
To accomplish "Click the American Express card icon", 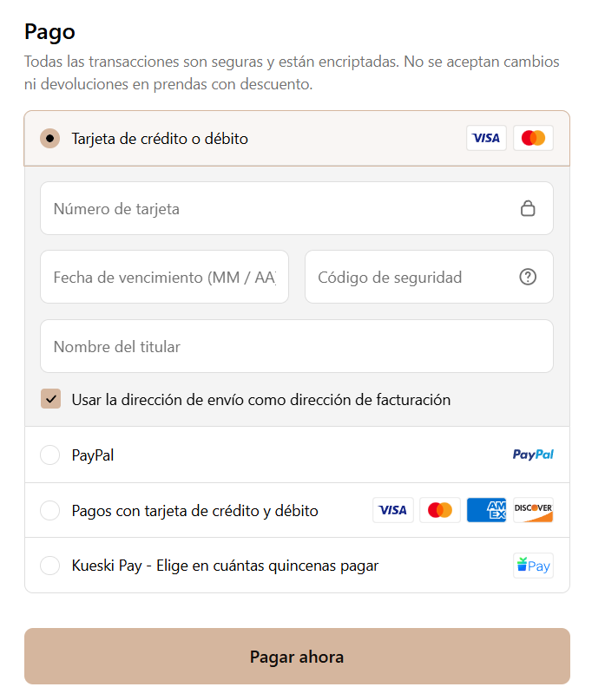I will (x=486, y=510).
